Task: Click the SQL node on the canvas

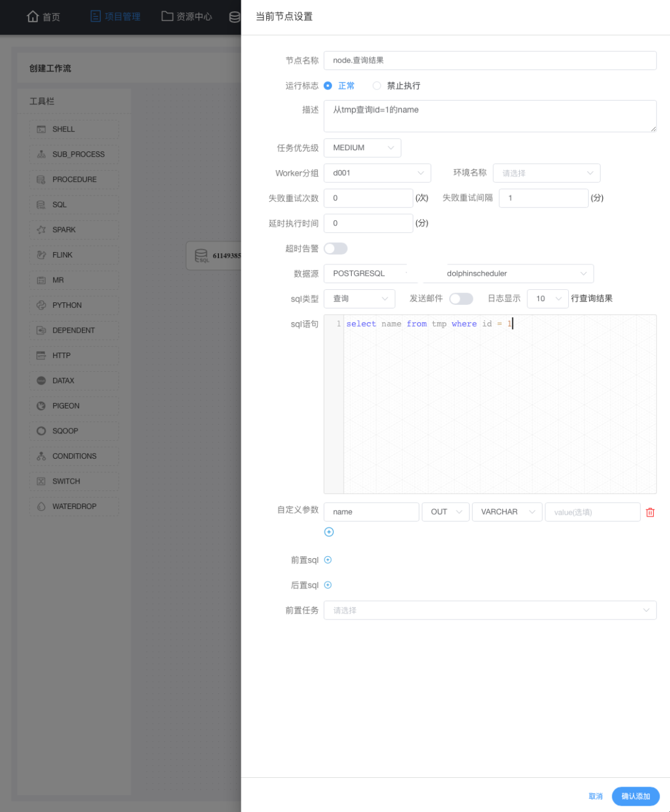Action: coord(213,256)
